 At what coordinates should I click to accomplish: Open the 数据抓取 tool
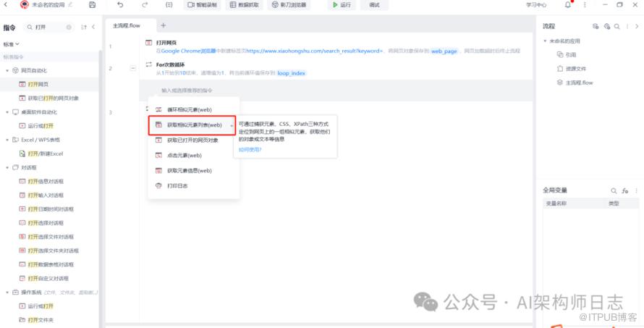point(244,4)
